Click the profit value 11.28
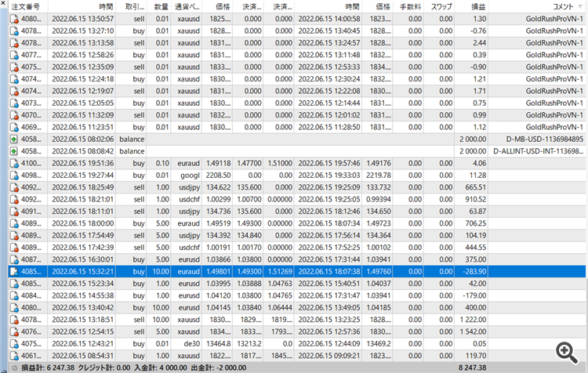 point(477,176)
